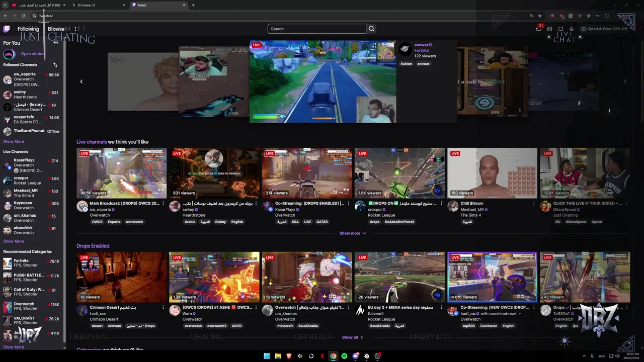
Task: Select the Autism tag on featured stream
Action: coord(406,64)
